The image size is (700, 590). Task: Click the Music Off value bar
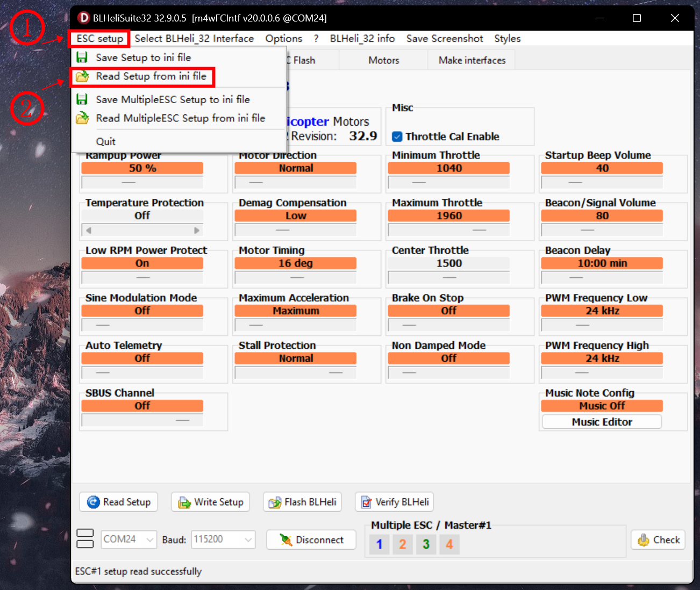(x=602, y=406)
